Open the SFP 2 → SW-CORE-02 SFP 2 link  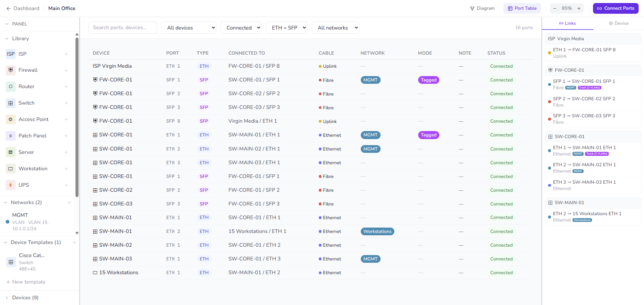593,102
